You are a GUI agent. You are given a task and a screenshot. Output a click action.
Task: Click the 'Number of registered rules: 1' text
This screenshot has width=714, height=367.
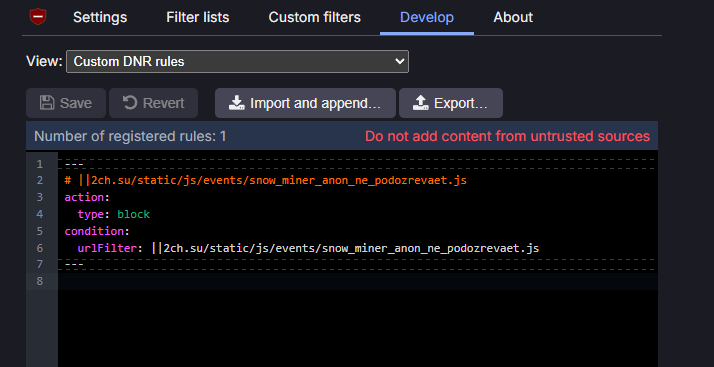coord(130,136)
